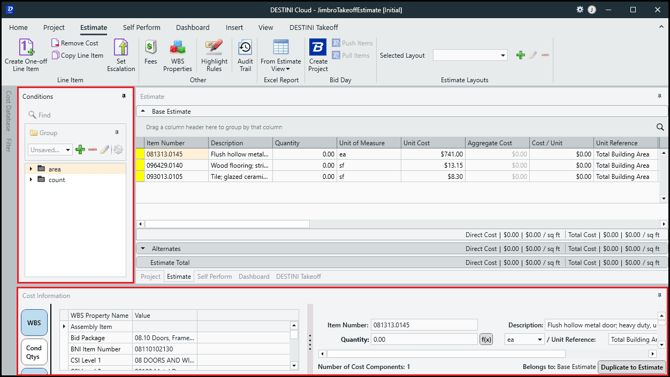Open the Fees tool
The image size is (670, 377).
[x=150, y=52]
